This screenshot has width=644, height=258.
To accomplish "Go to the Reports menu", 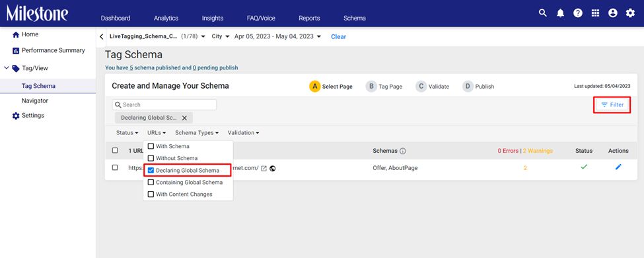I will pos(309,18).
